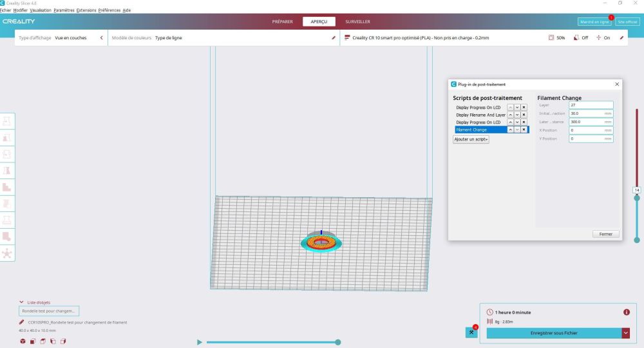644x348 pixels.
Task: Open post-processing scripts wrench icon
Action: (x=471, y=333)
